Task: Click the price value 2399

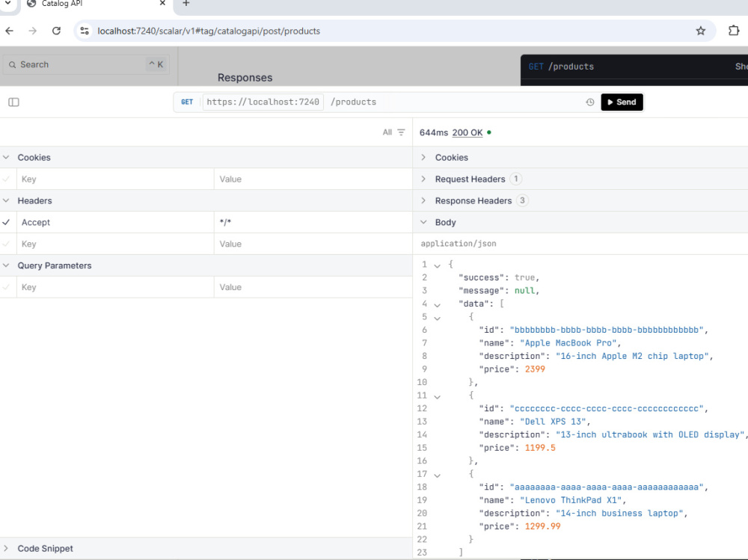Action: tap(535, 369)
